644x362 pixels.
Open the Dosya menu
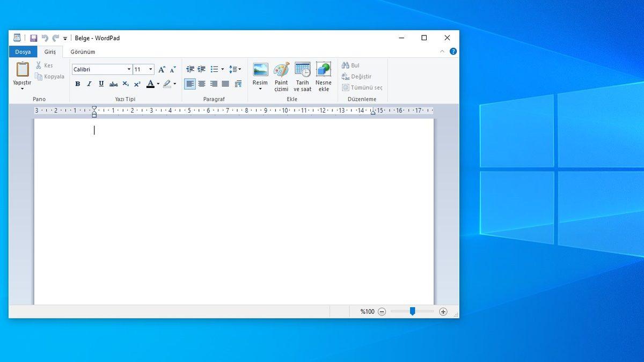(x=23, y=51)
